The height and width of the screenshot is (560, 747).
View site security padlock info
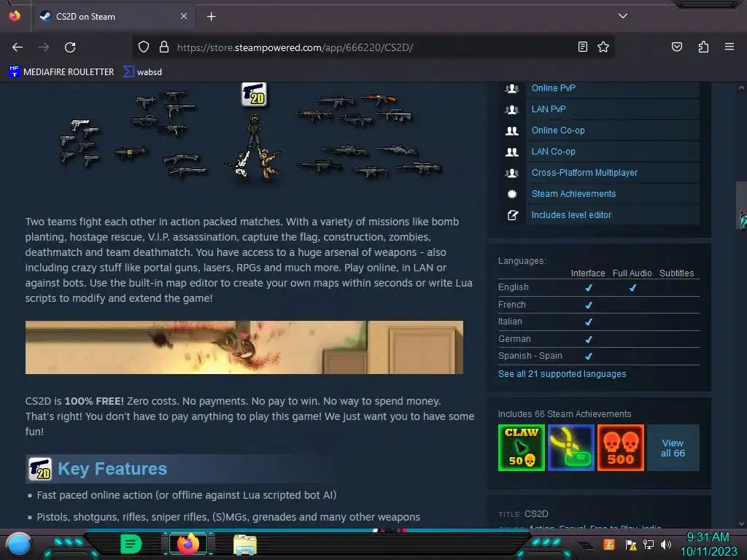164,47
